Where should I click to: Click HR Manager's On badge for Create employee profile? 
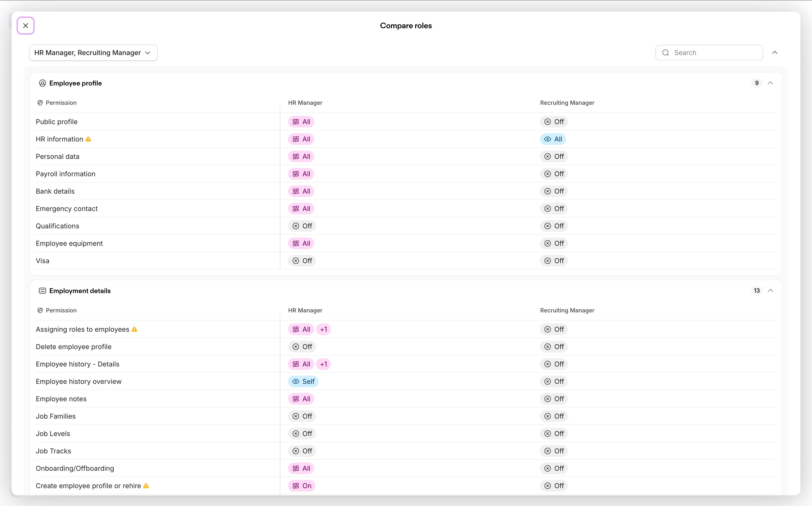coord(302,485)
